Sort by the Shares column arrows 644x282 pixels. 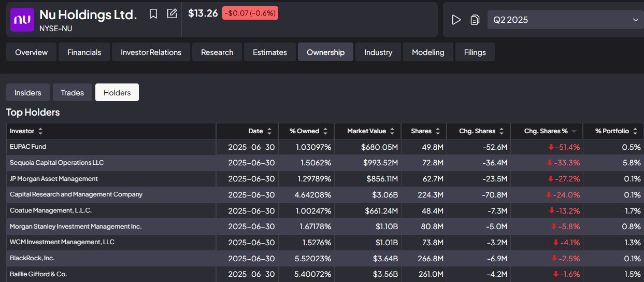click(x=438, y=131)
